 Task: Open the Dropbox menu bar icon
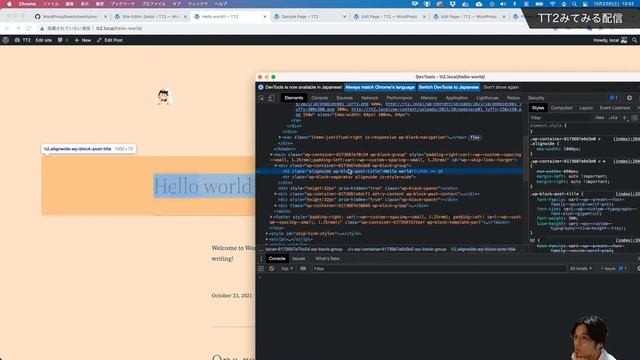coord(453,4)
